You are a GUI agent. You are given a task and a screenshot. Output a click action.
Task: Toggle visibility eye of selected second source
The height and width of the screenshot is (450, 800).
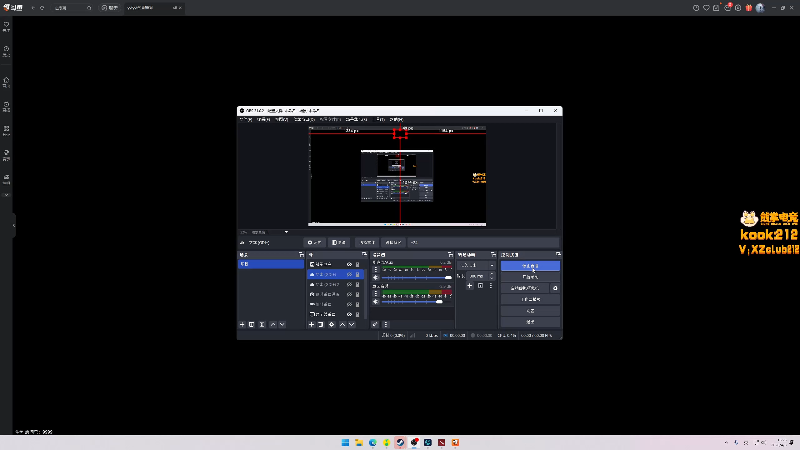coord(349,274)
